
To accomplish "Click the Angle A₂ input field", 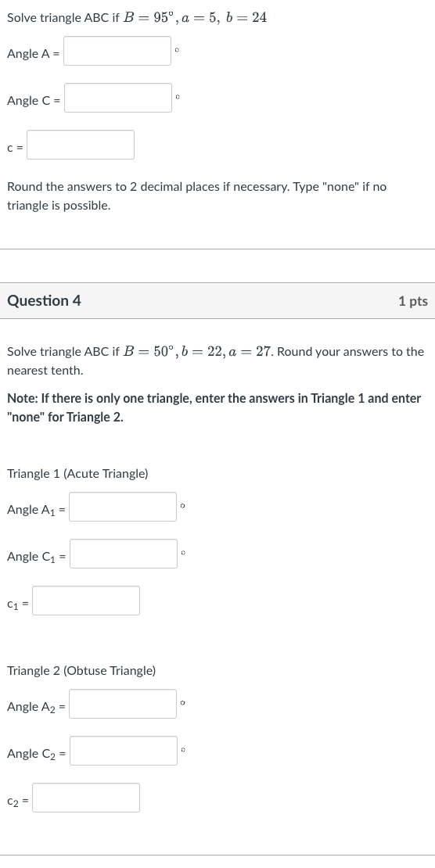I will click(x=123, y=704).
